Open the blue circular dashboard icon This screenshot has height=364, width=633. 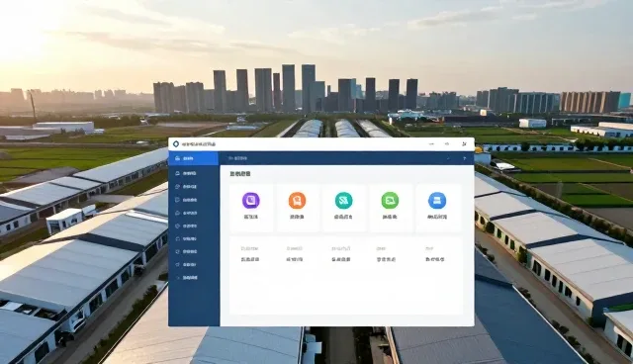pos(437,201)
